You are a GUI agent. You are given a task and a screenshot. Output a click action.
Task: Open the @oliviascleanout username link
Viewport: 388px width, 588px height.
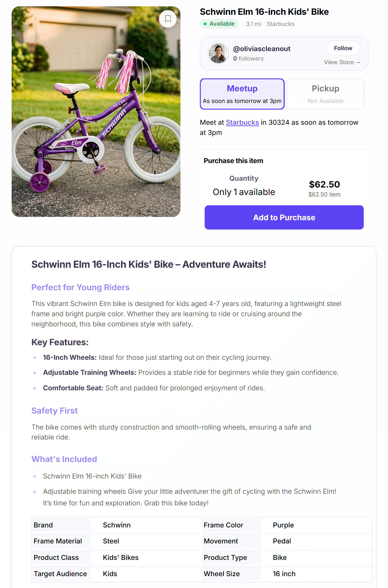pos(262,49)
